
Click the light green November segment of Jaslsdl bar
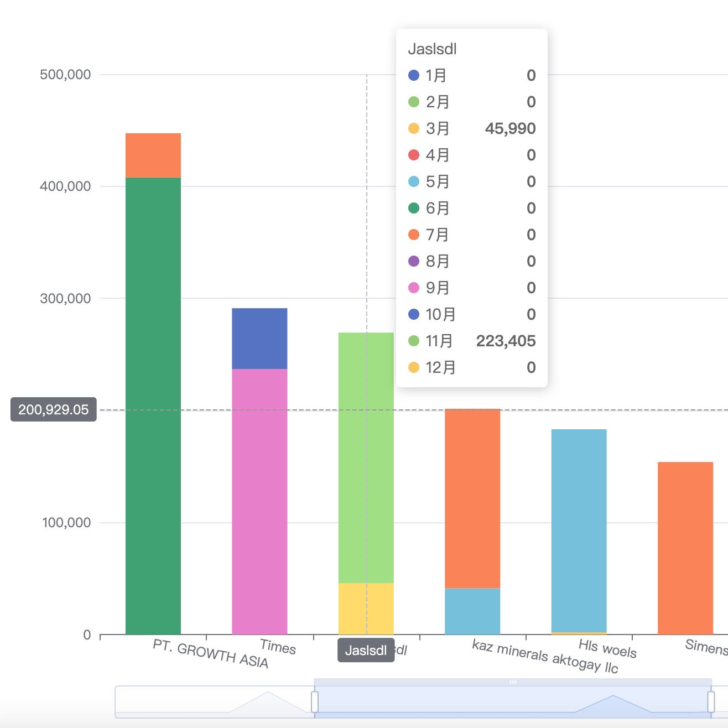(366, 457)
